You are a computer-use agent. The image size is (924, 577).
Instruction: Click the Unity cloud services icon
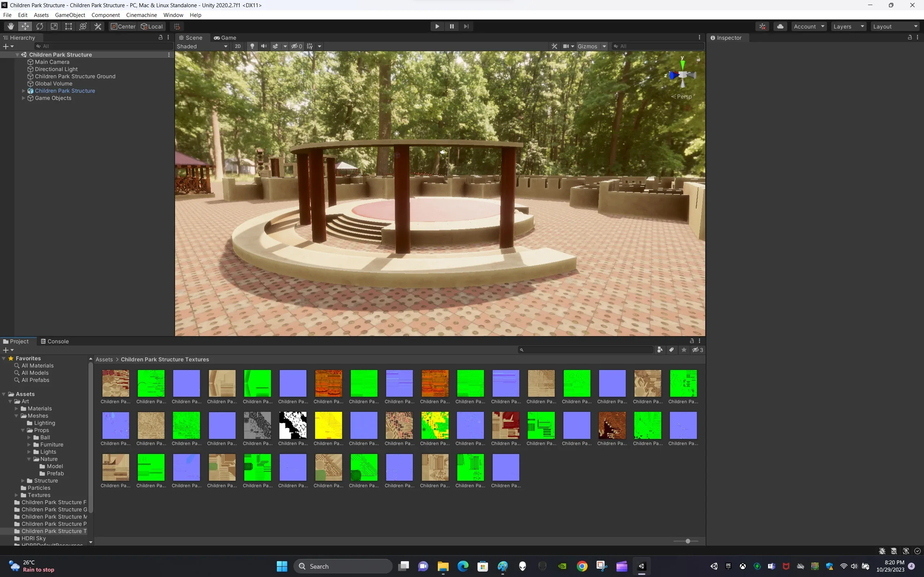(x=780, y=26)
